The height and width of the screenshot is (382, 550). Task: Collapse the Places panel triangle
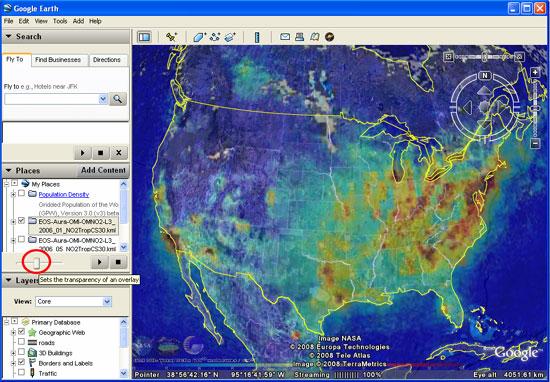coord(8,170)
